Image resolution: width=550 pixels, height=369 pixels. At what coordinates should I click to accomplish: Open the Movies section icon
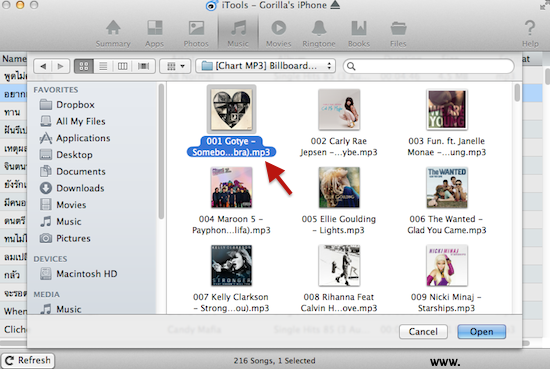click(279, 34)
